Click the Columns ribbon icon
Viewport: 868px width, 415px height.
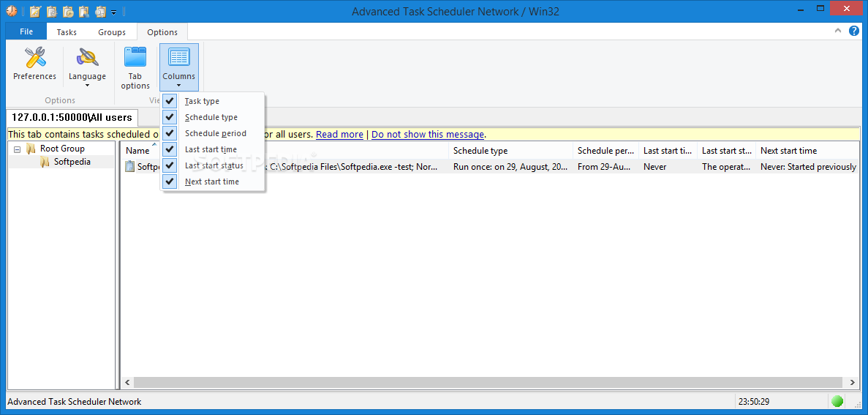coord(179,58)
